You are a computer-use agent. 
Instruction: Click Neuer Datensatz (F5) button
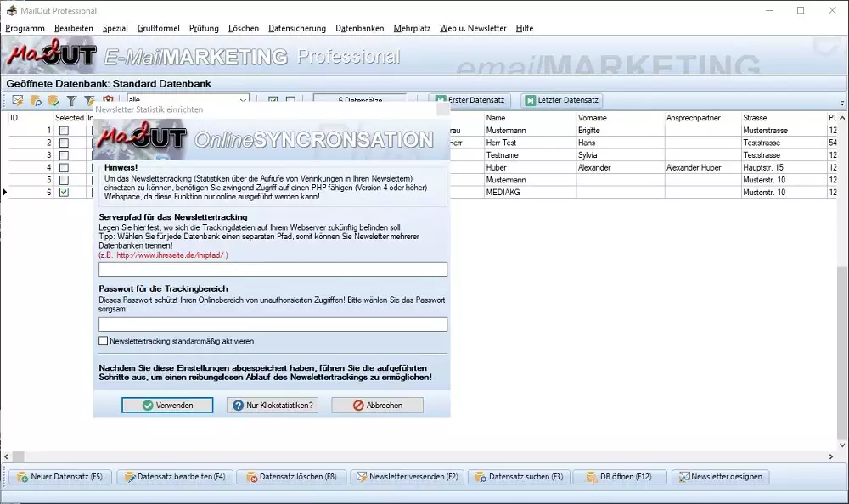[60, 477]
